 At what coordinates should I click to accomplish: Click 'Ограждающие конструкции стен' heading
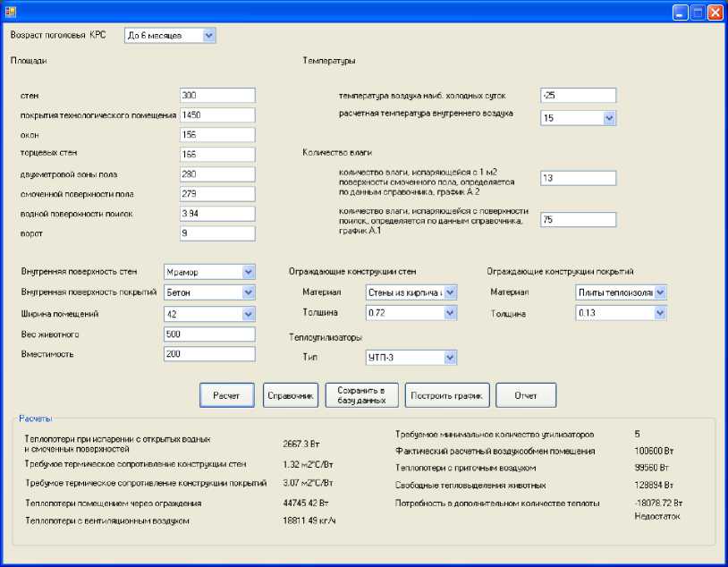(x=352, y=272)
